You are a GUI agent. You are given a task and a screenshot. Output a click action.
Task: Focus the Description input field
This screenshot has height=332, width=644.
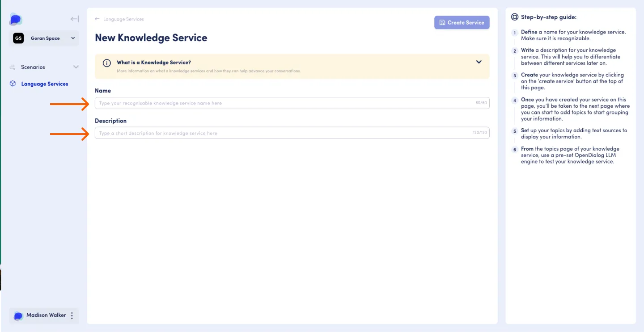pyautogui.click(x=292, y=133)
